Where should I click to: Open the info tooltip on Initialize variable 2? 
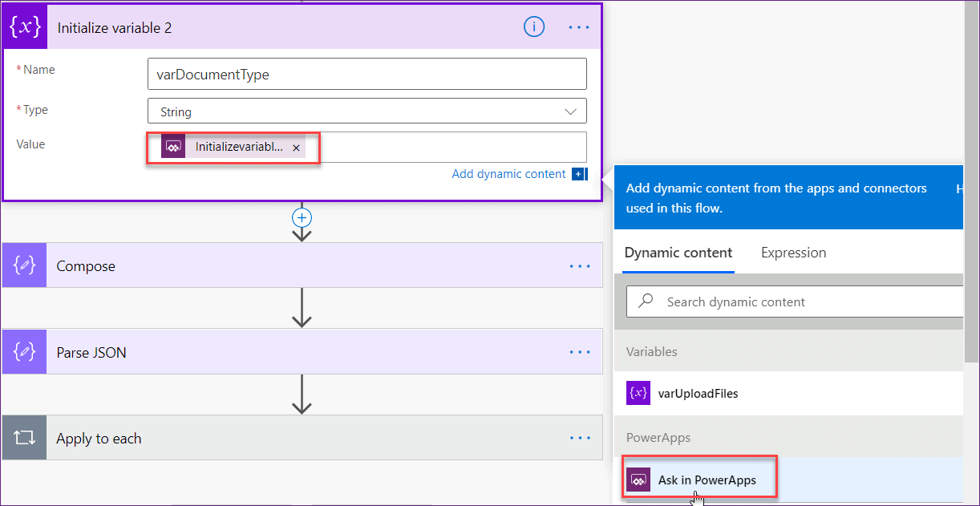point(534,26)
